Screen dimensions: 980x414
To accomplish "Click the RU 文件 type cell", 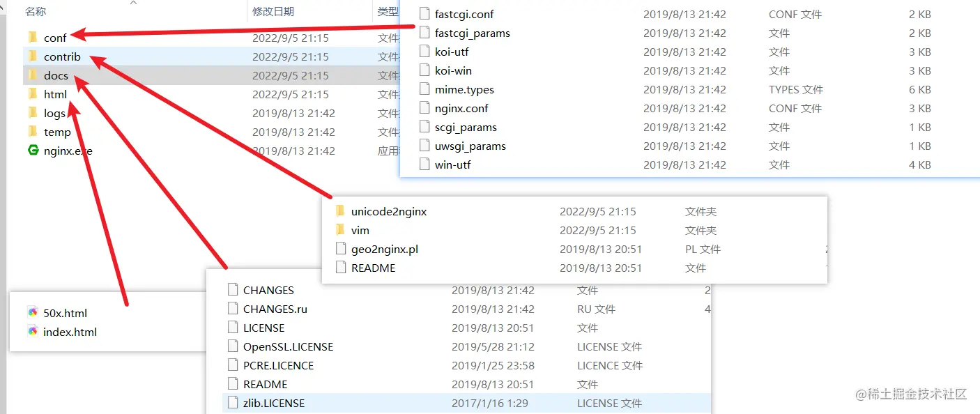I will coord(597,309).
